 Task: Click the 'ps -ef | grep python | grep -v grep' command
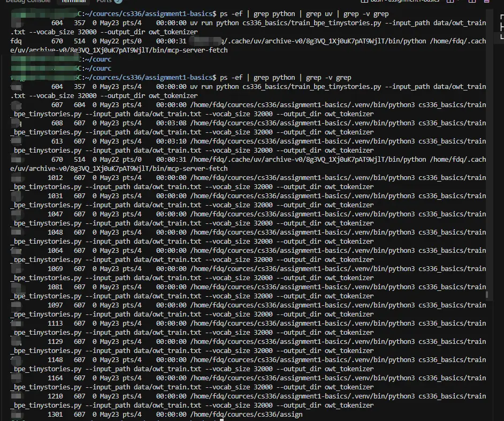285,78
